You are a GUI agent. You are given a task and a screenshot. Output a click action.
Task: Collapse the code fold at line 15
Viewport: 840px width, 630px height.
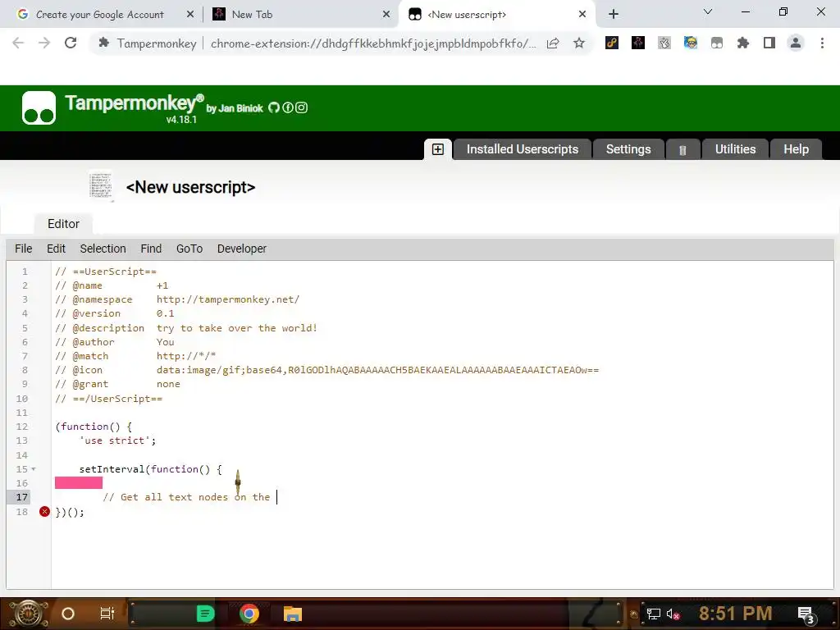33,469
